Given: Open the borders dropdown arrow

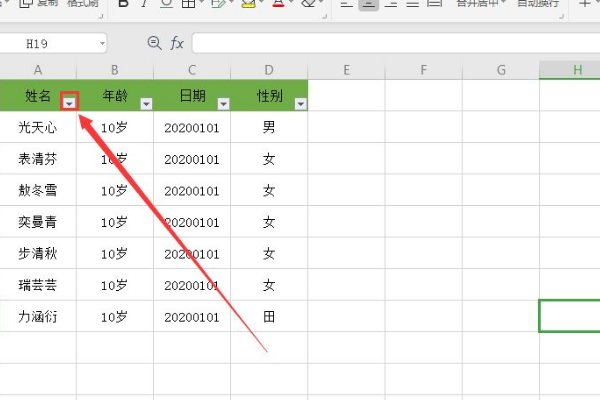Looking at the screenshot, I should [x=201, y=2].
